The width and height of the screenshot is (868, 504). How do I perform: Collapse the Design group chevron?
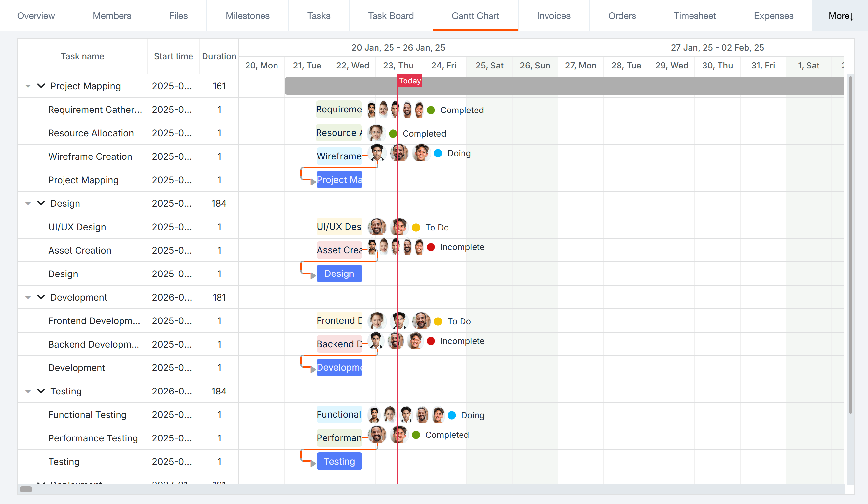tap(41, 203)
